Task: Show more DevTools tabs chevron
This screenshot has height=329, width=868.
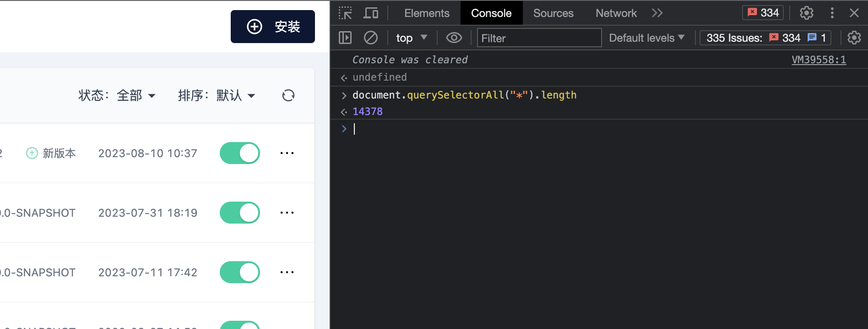Action: click(657, 13)
